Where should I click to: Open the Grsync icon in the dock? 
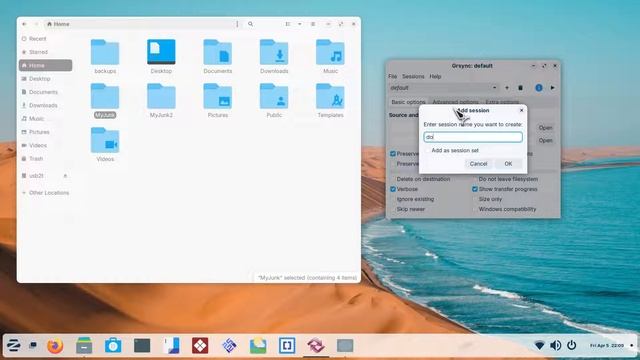click(316, 346)
